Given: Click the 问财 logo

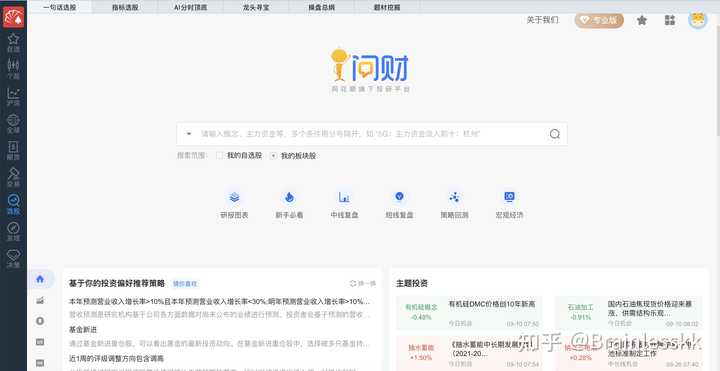Looking at the screenshot, I should tap(370, 70).
